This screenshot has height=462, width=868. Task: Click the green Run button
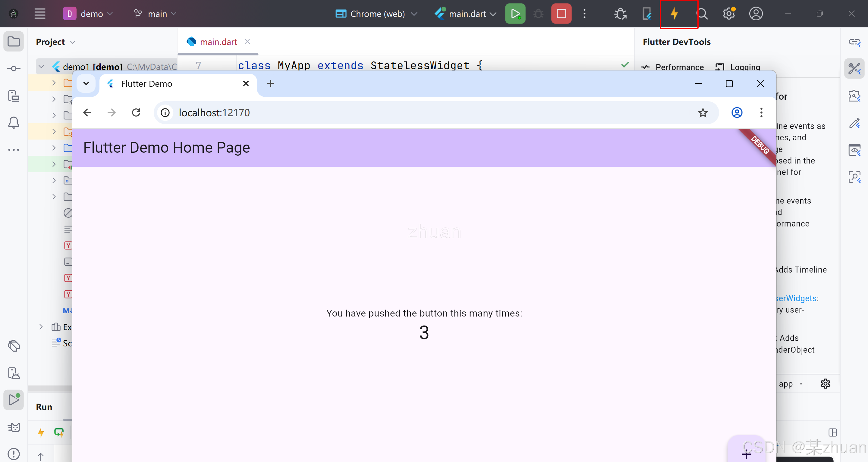[515, 14]
